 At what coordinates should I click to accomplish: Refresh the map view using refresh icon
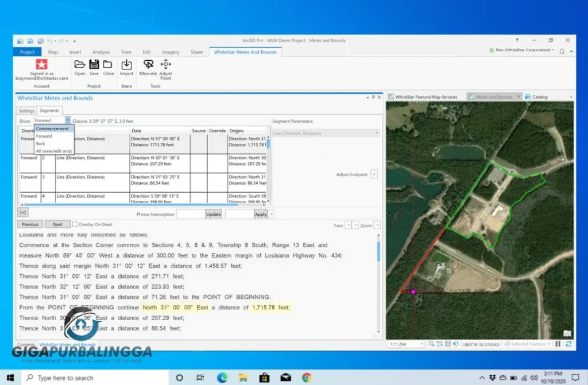point(568,344)
